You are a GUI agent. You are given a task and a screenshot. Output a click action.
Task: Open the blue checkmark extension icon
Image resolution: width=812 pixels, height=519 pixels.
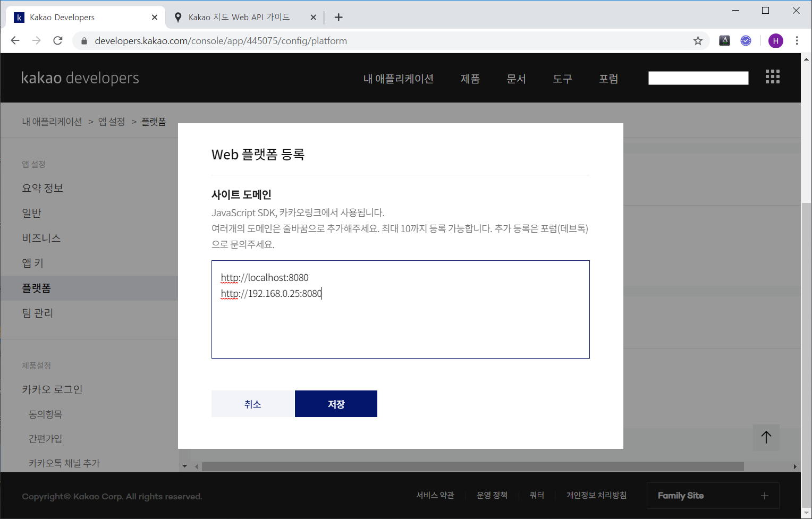point(746,41)
